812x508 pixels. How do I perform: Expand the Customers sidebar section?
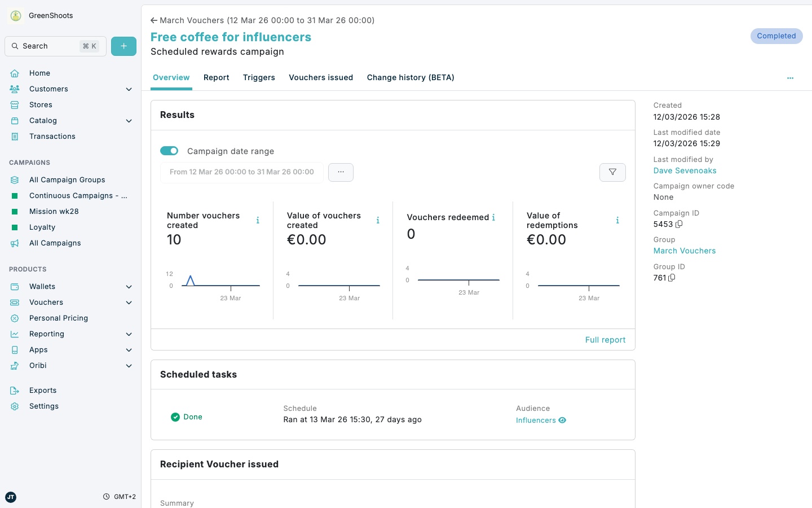tap(129, 89)
